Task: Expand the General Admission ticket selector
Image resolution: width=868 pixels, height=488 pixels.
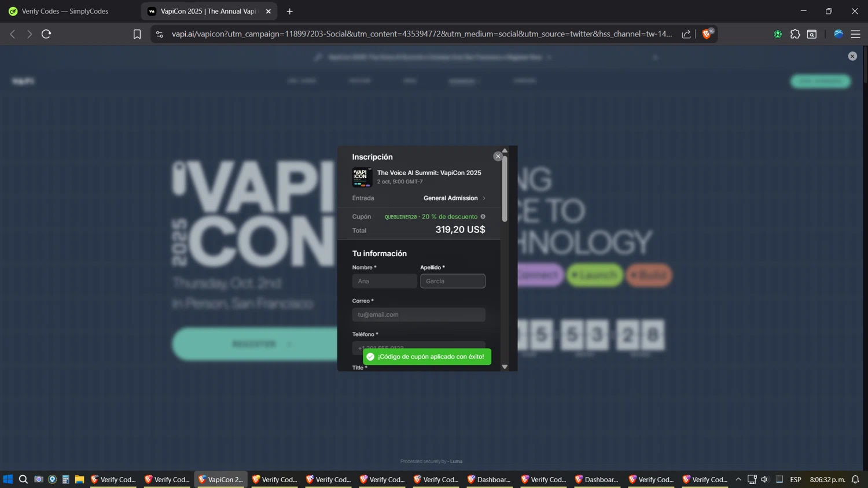Action: [454, 198]
